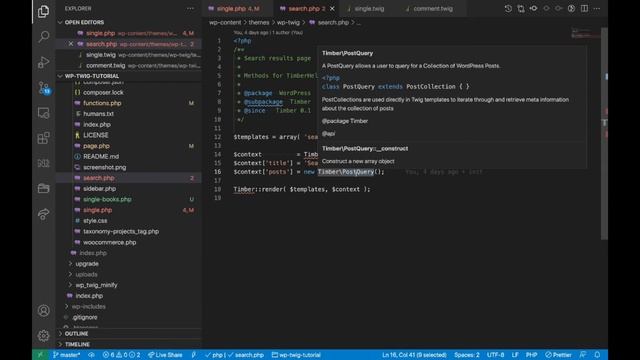The image size is (640, 360).
Task: Start Live Share from status bar
Action: point(165,355)
